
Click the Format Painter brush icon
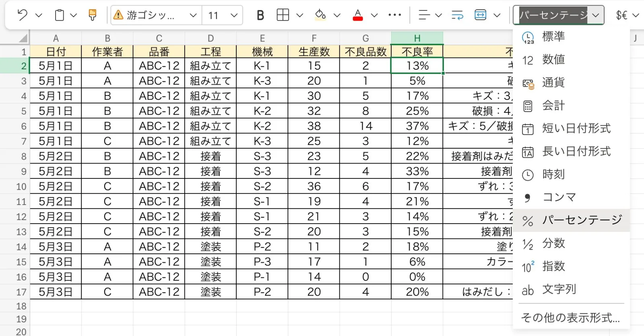coord(93,15)
